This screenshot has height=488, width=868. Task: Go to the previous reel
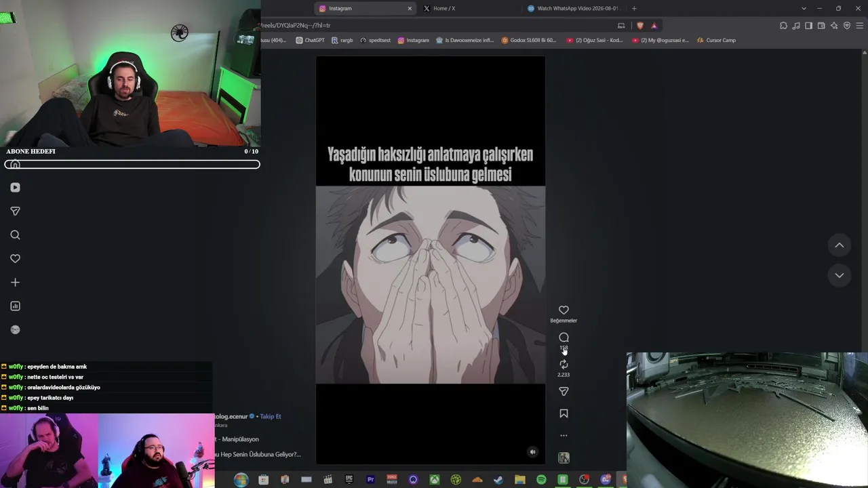tap(840, 245)
